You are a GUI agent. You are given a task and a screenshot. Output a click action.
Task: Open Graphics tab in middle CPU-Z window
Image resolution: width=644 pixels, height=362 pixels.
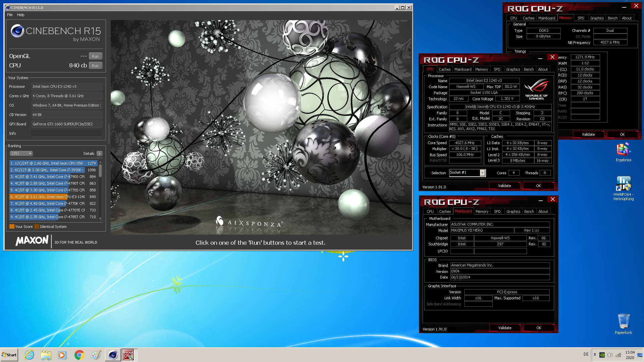[x=513, y=69]
